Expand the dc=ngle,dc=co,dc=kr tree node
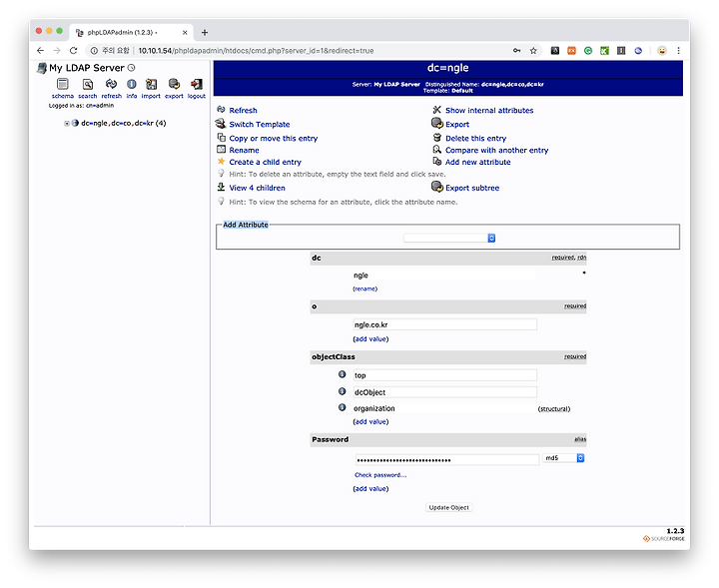719x588 pixels. click(67, 123)
